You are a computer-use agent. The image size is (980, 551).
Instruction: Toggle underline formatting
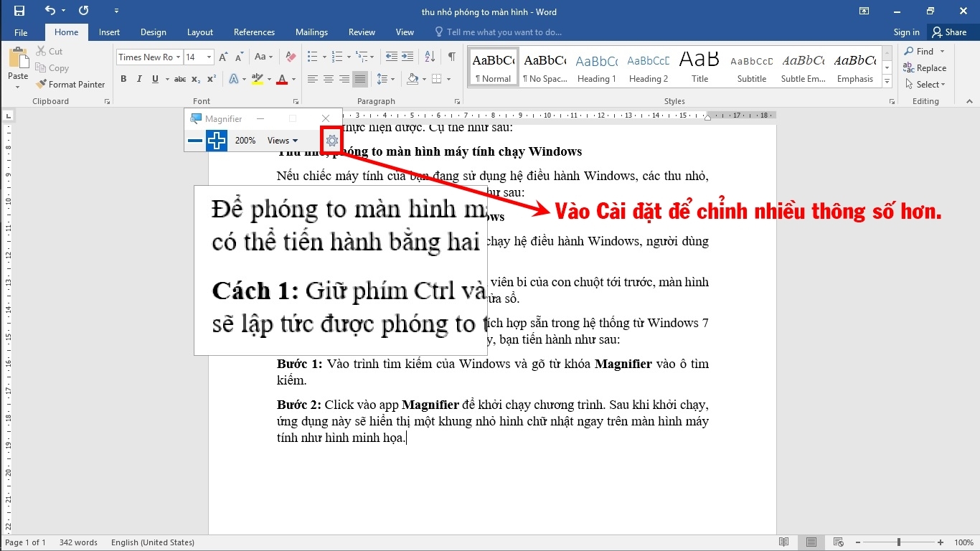coord(155,79)
